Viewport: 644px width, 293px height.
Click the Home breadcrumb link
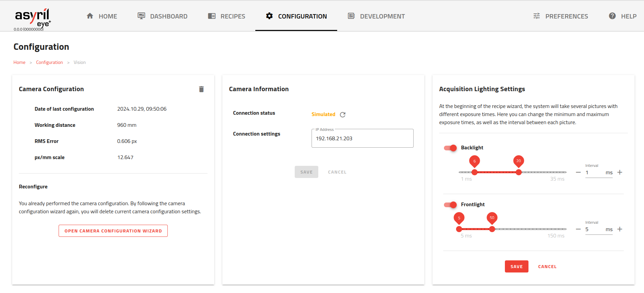point(19,63)
